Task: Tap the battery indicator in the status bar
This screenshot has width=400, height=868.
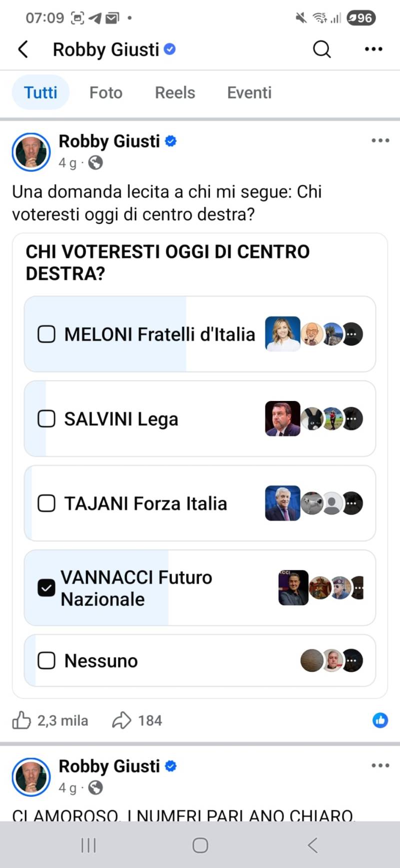Action: (361, 18)
